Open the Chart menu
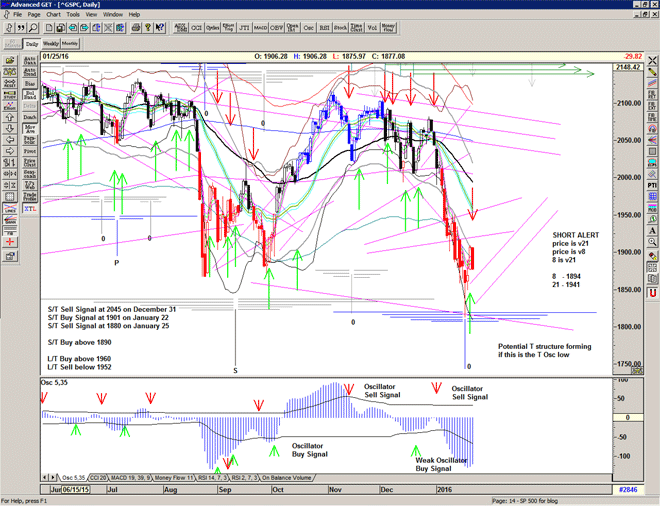 click(53, 15)
